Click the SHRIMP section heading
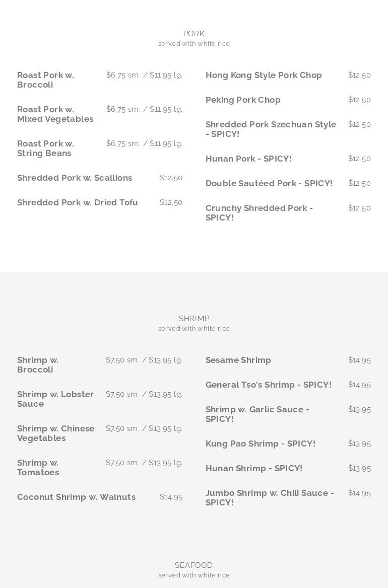The height and width of the screenshot is (588, 388). tap(193, 319)
